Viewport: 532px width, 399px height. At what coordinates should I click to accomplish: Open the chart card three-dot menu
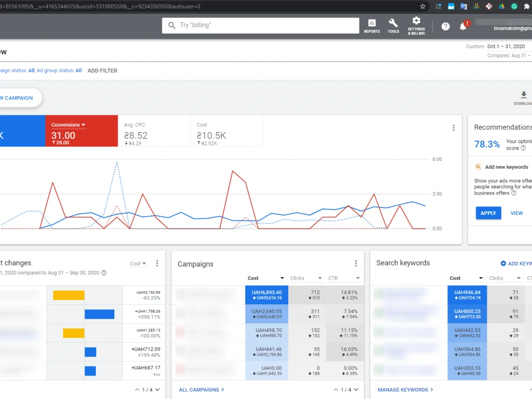click(x=454, y=128)
